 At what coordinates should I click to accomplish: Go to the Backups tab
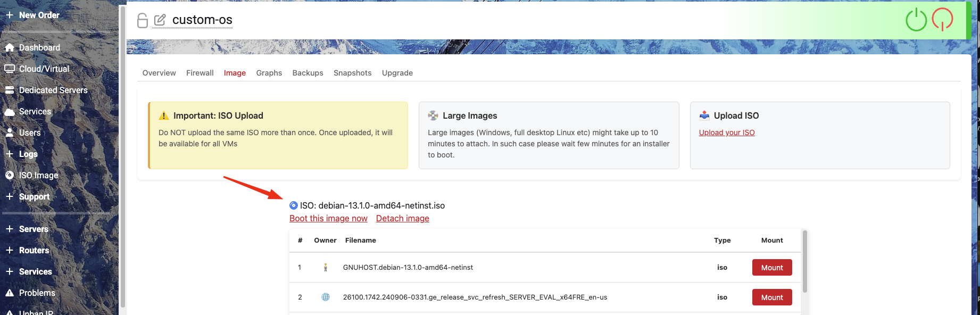click(308, 73)
